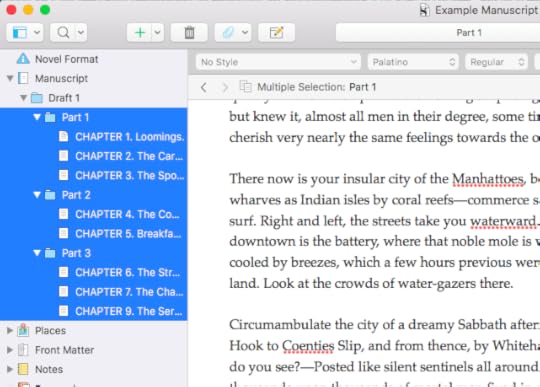Go forward with the right arrow
Image resolution: width=540 pixels, height=387 pixels.
[x=225, y=87]
